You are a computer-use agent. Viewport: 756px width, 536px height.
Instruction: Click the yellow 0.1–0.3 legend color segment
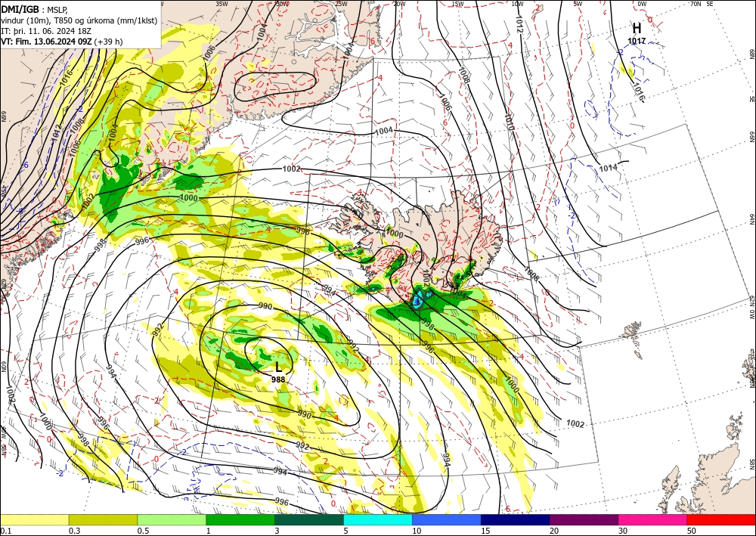coord(34,519)
